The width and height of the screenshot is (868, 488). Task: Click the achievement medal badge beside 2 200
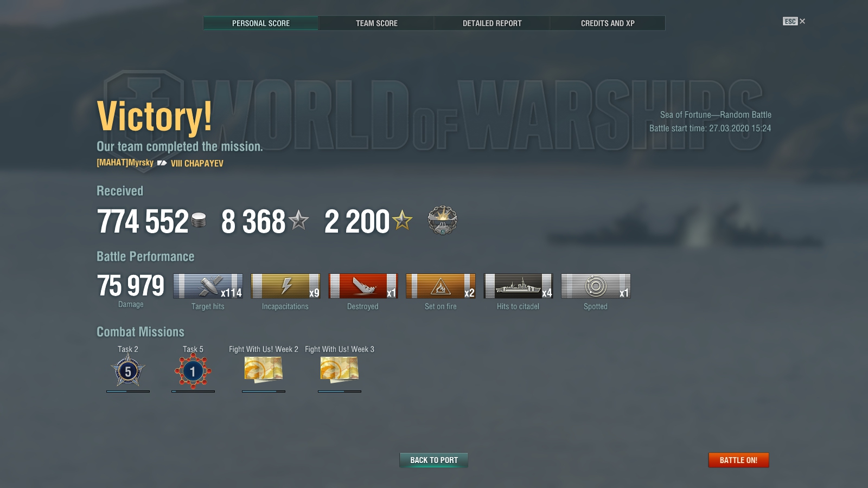(x=442, y=220)
